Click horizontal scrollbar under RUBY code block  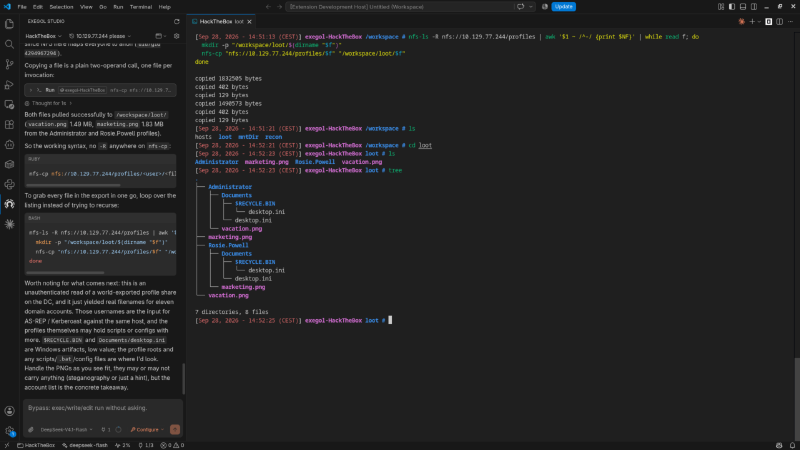pyautogui.click(x=73, y=185)
